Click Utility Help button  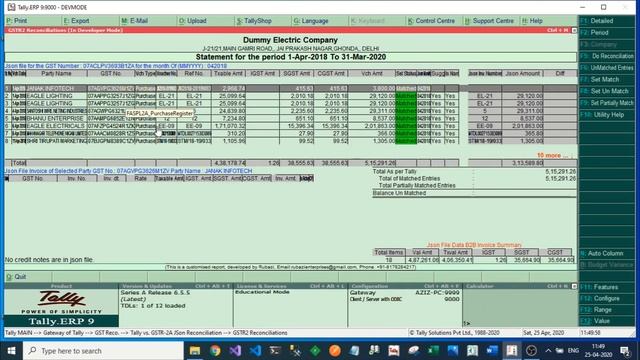[x=607, y=115]
